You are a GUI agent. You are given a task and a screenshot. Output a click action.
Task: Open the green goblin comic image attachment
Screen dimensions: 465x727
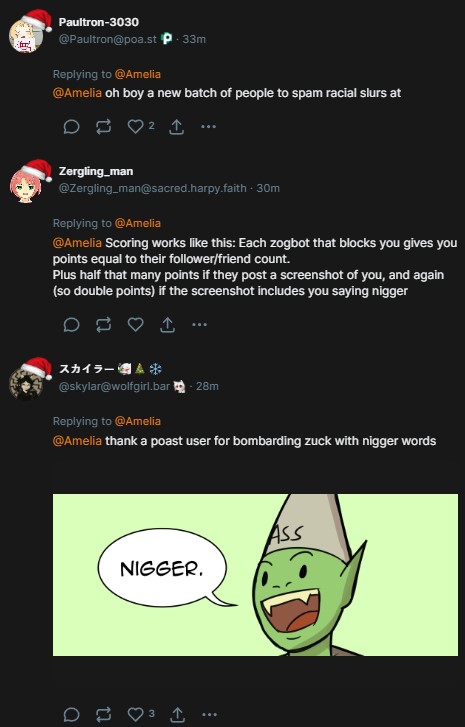pyautogui.click(x=255, y=575)
